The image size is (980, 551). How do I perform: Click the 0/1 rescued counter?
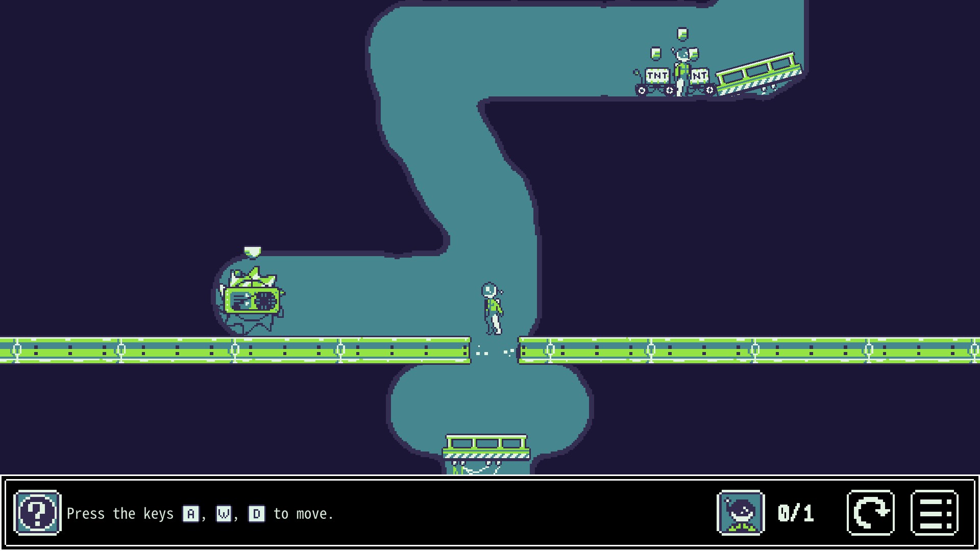click(x=795, y=513)
